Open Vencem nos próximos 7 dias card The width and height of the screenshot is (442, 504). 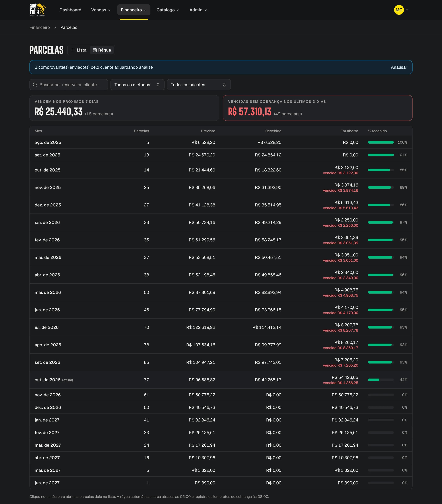coord(124,108)
